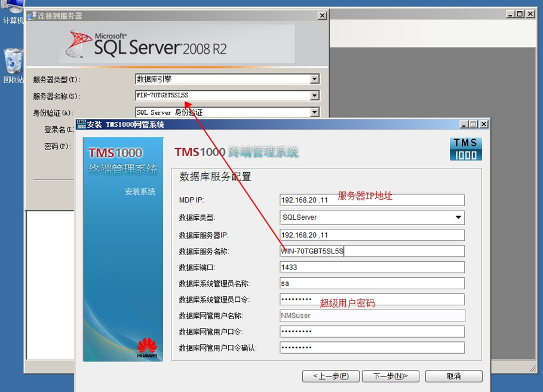Click the database service name field

(x=372, y=251)
